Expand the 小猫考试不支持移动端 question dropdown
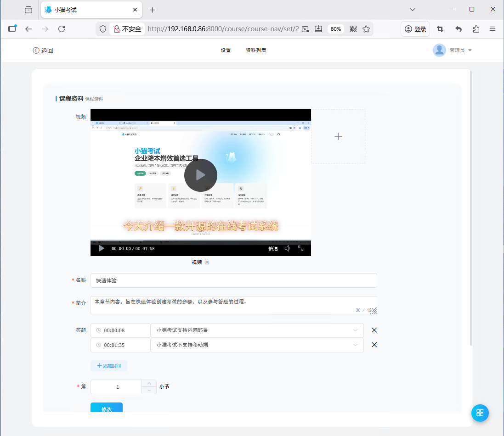504x436 pixels. 257,345
